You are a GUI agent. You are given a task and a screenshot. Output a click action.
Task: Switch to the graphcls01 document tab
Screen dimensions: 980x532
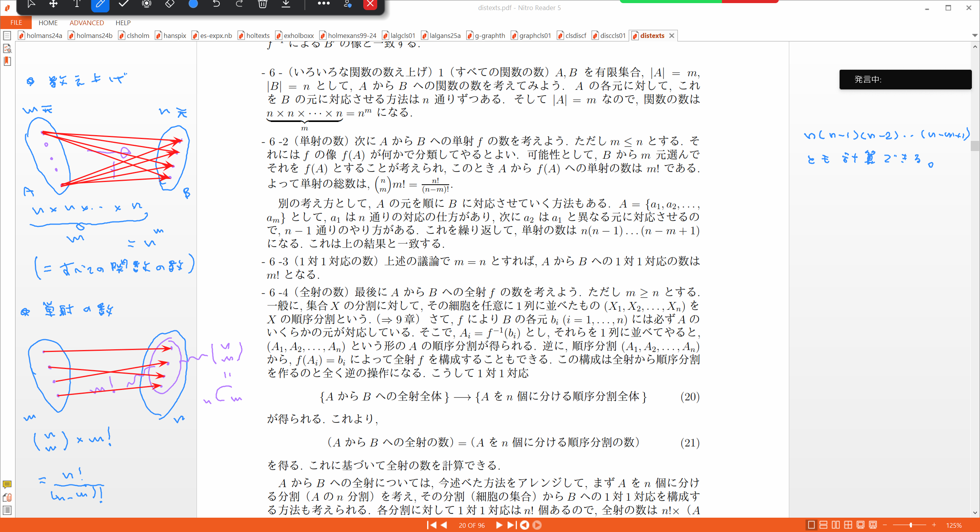[x=531, y=36]
